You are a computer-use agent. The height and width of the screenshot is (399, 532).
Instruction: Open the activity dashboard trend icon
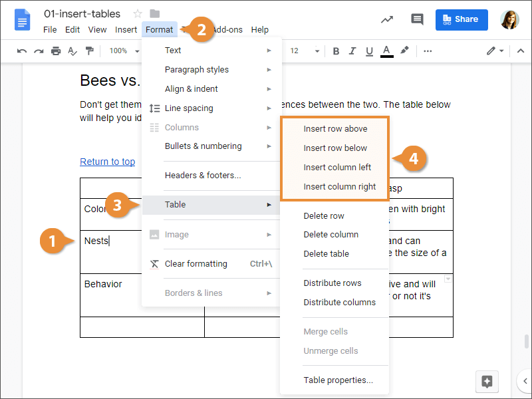[x=387, y=20]
